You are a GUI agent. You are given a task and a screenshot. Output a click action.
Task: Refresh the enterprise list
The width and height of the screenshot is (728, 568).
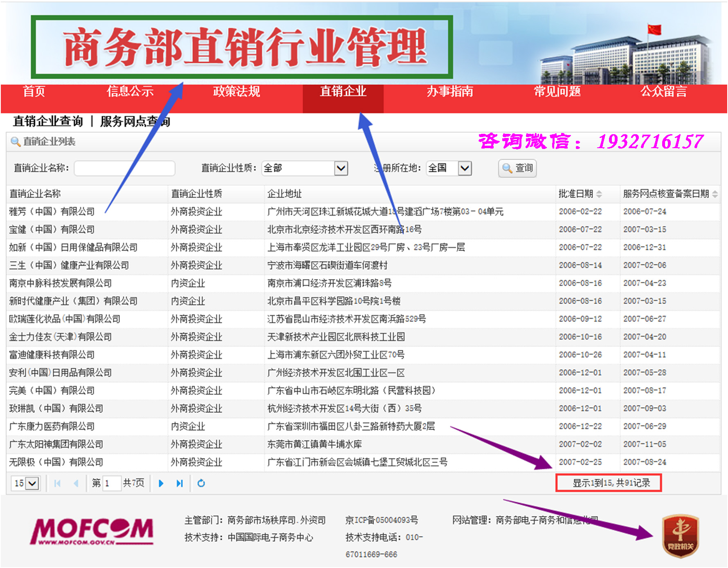point(201,483)
